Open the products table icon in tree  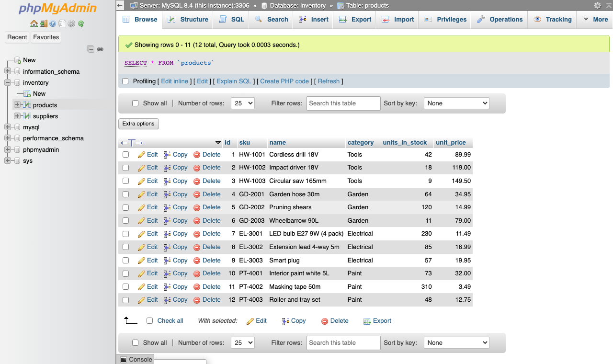tap(27, 105)
